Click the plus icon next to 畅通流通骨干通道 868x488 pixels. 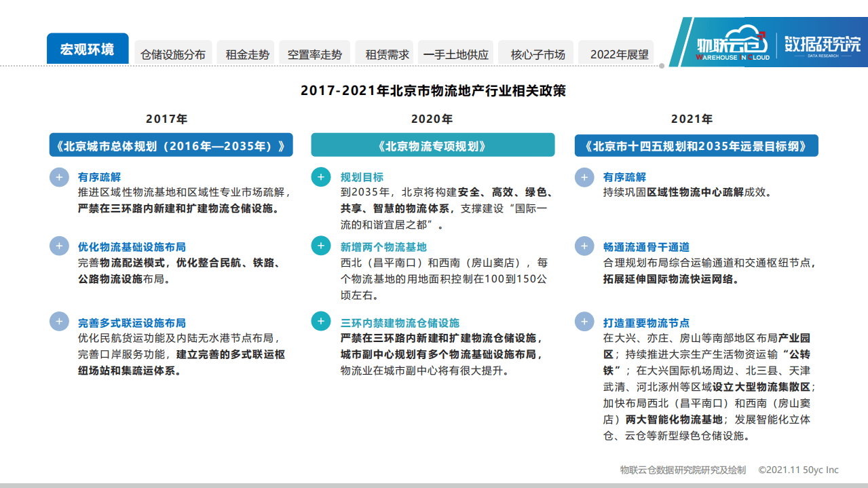(x=584, y=246)
